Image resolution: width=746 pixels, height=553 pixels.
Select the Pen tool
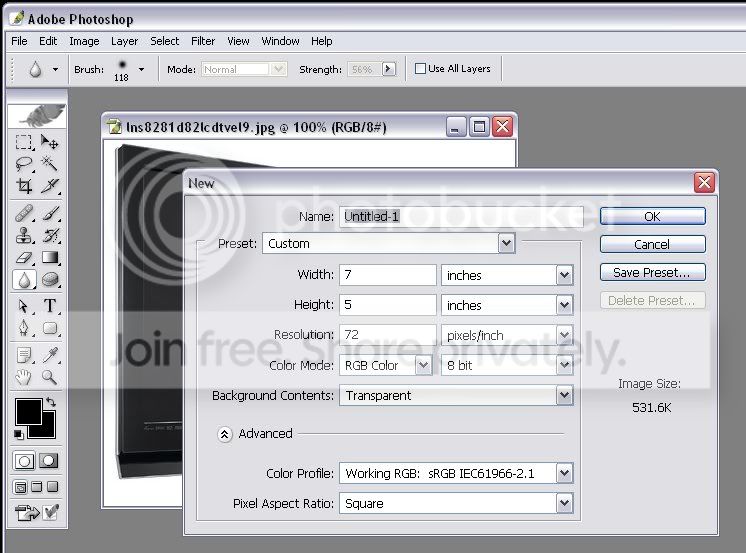(24, 328)
